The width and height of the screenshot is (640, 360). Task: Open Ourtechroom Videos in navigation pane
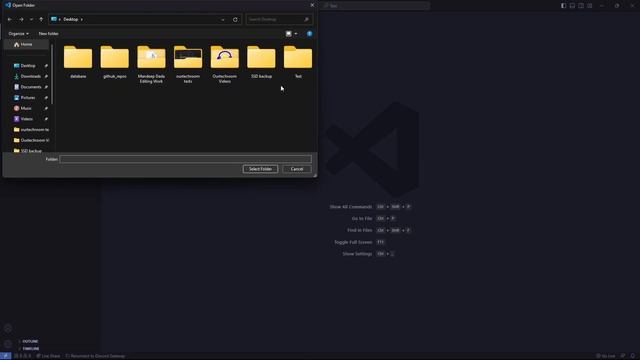(31, 140)
